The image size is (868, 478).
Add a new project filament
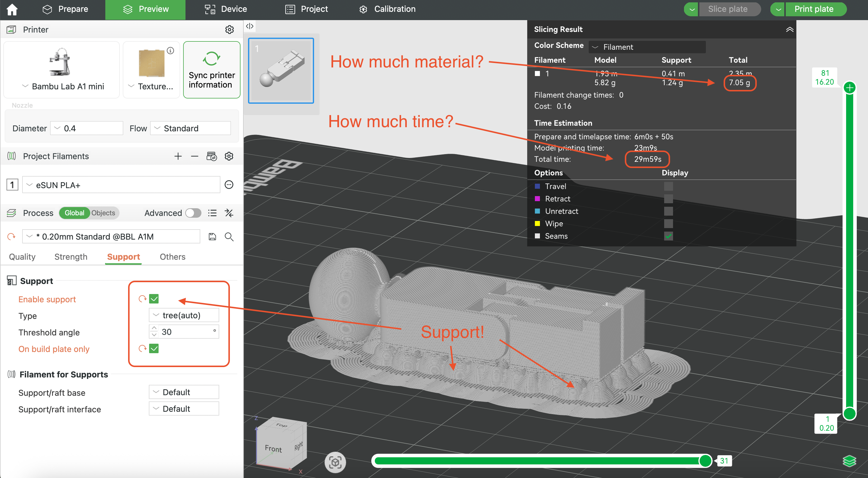coord(178,156)
